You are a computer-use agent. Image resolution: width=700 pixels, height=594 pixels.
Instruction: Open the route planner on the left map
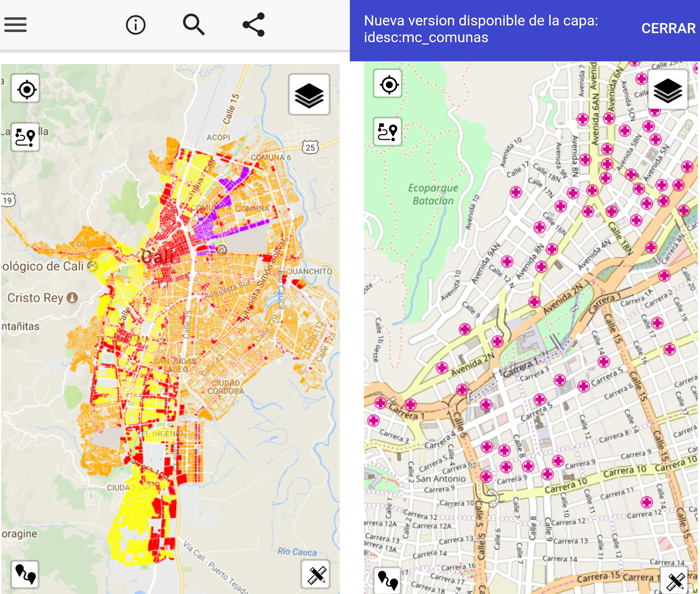[25, 137]
